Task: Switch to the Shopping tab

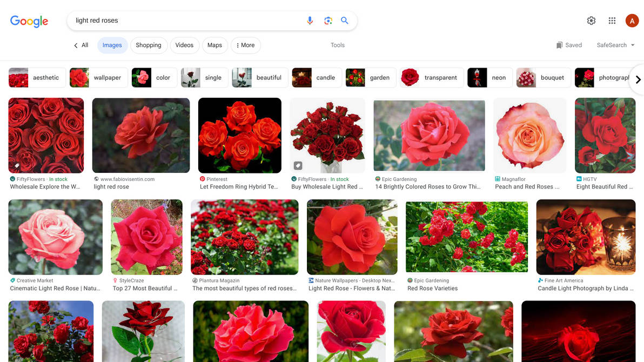Action: [x=148, y=45]
